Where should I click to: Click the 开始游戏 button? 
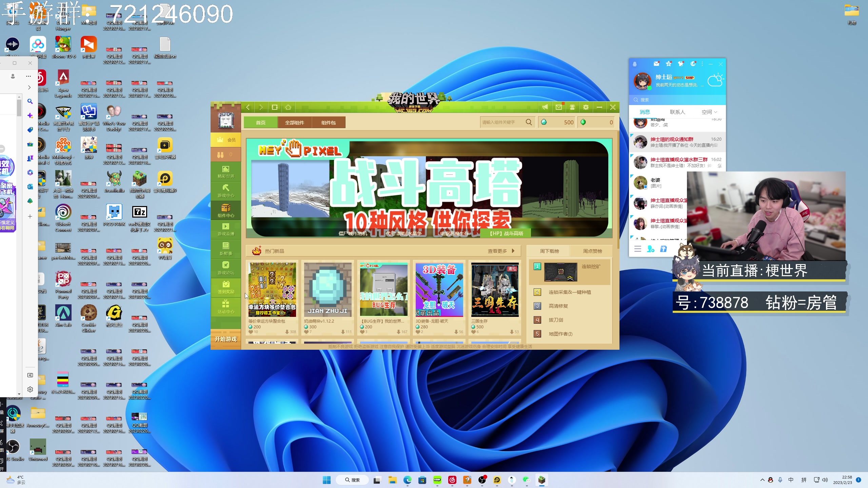coord(225,339)
